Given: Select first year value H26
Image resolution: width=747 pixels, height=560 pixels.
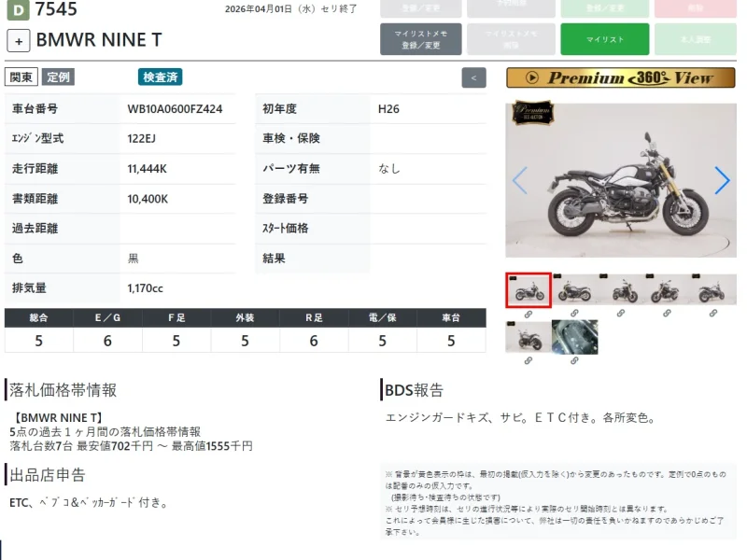Looking at the screenshot, I should 388,109.
